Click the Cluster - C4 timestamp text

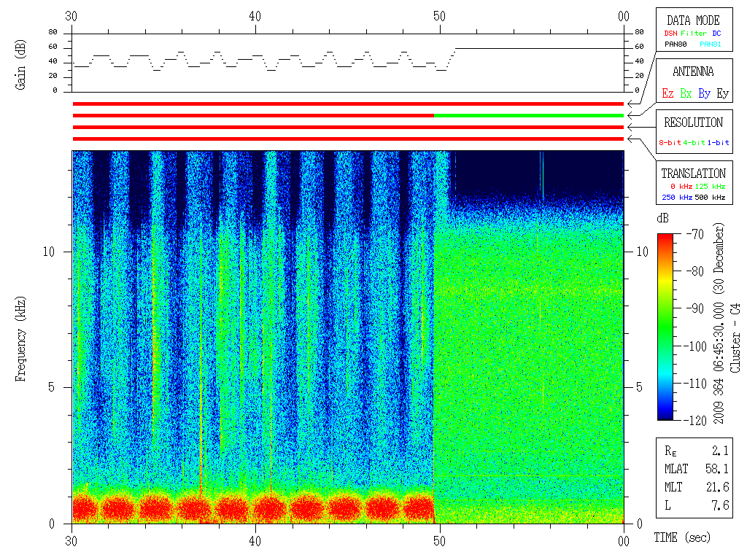tap(726, 324)
